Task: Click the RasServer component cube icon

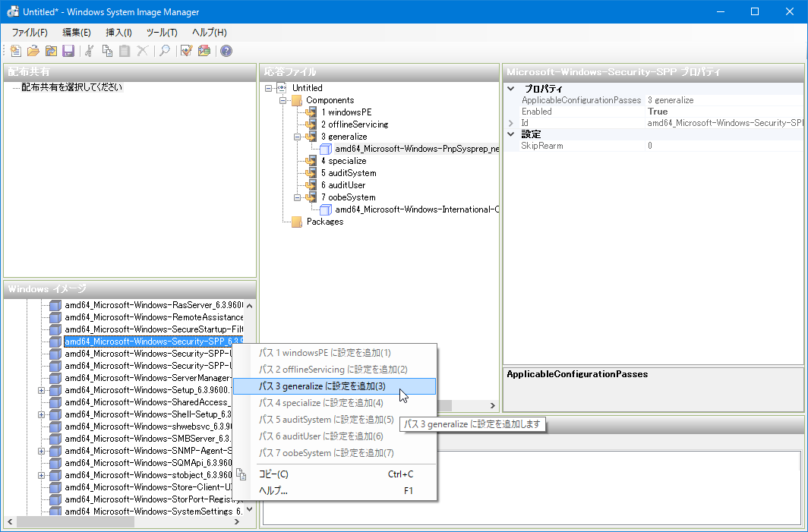Action: click(x=55, y=305)
